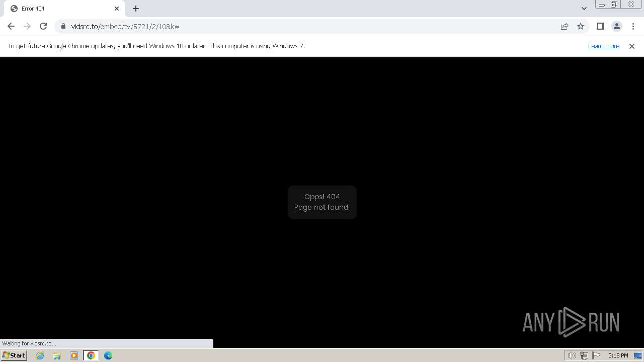
Task: Click the Opps! 404 message text
Action: point(322,197)
